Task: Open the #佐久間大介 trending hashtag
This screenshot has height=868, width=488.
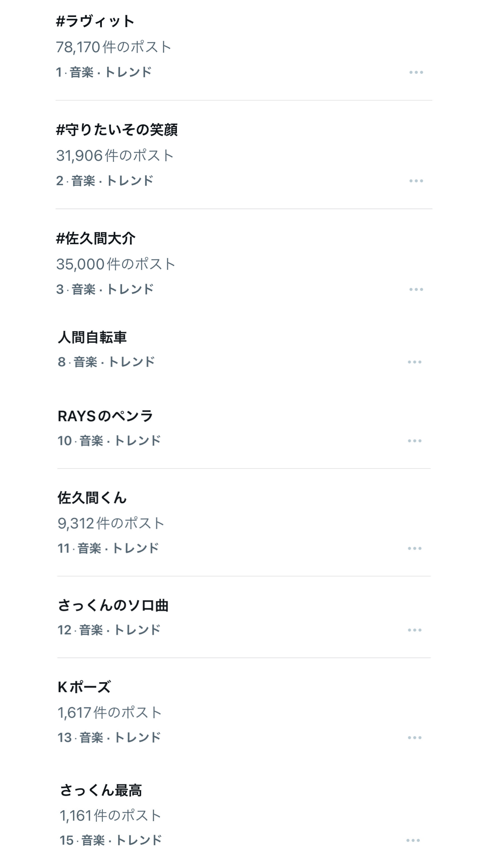Action: coord(96,238)
